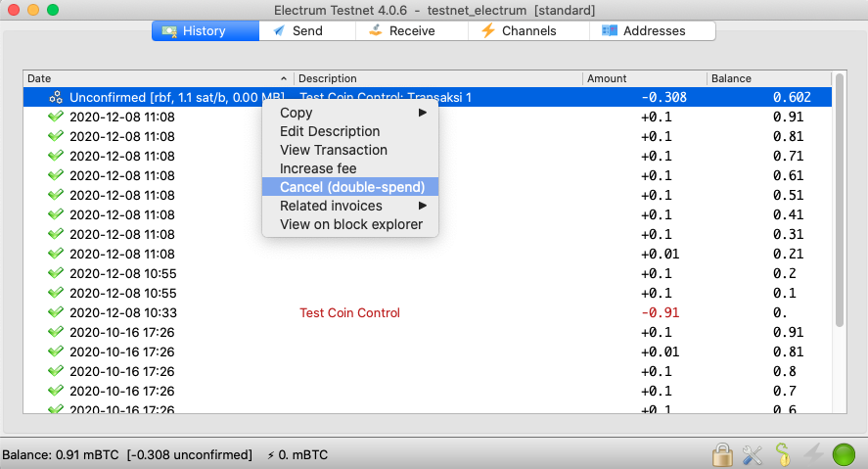Select the 11:08 row with balance 0.71
868x469 pixels.
[x=427, y=156]
